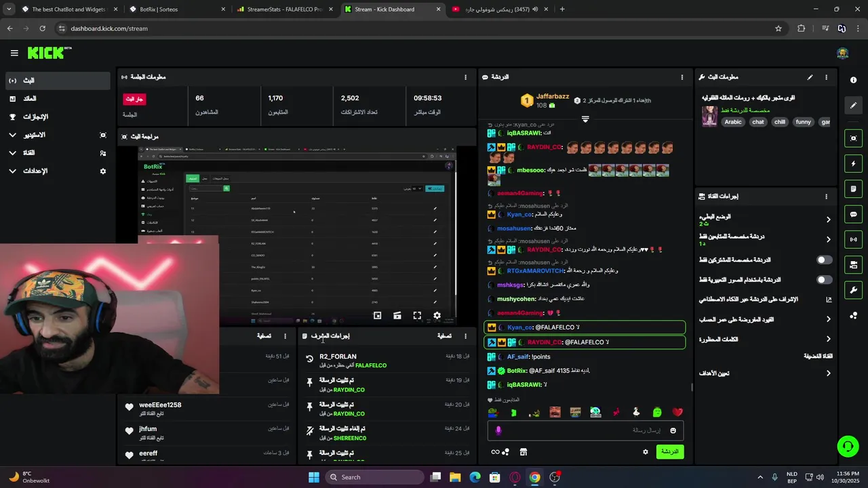Select the wrench icon in right sidebar
The width and height of the screenshot is (868, 488).
[853, 290]
